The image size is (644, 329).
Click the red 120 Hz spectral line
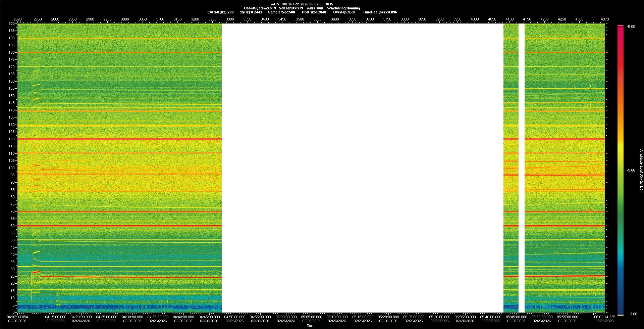[x=119, y=139]
